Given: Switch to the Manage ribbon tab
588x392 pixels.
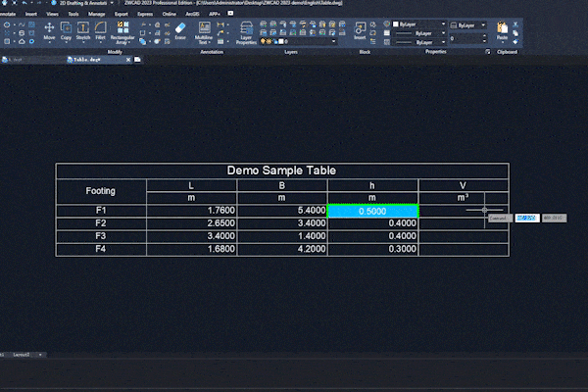Looking at the screenshot, I should click(x=96, y=14).
